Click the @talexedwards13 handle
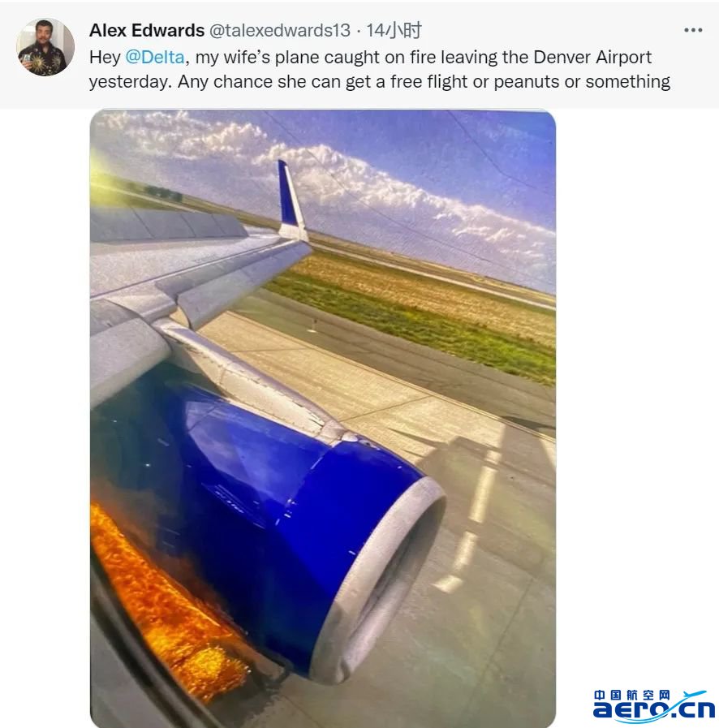 pyautogui.click(x=280, y=30)
